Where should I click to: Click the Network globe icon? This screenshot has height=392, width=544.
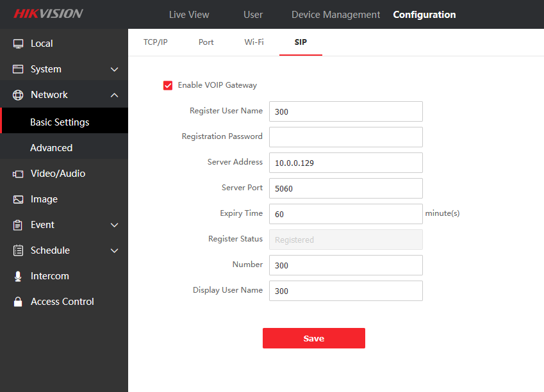18,95
